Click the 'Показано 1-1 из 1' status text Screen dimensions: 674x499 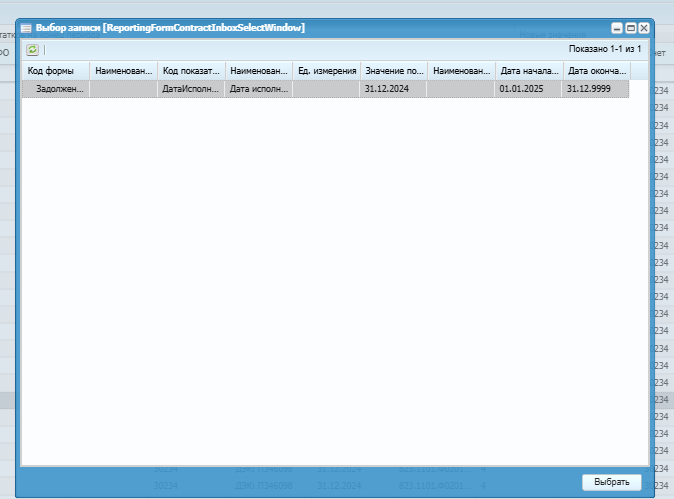click(x=605, y=49)
